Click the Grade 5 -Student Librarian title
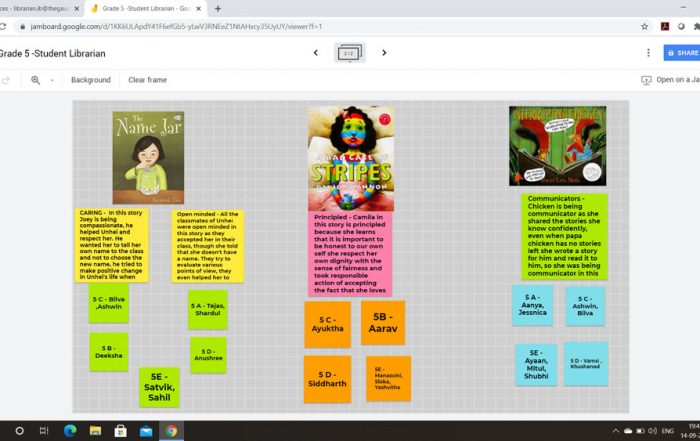Screen dimensions: 700x441 coord(52,54)
